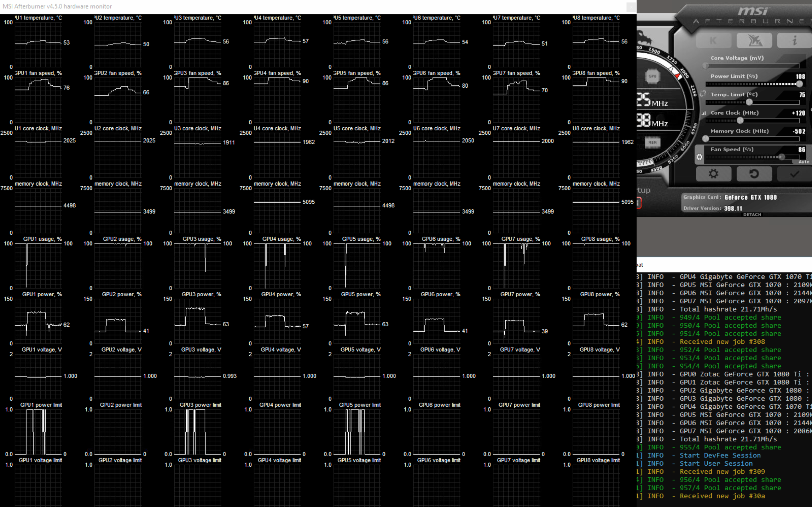The image size is (812, 507).
Task: Select graphics card GeForce GTX 1080
Action: [750, 197]
